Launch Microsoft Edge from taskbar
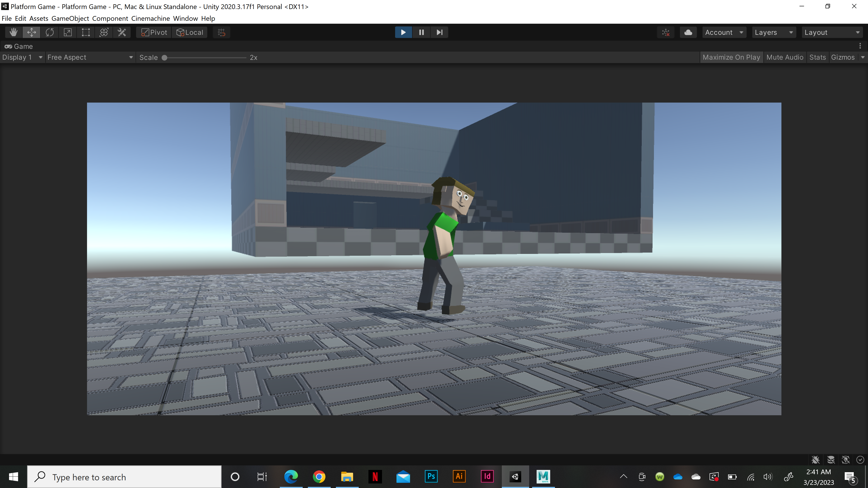 [291, 476]
